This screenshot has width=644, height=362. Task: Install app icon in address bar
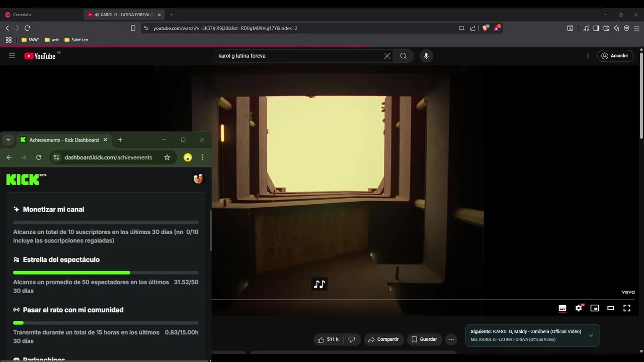point(461,28)
